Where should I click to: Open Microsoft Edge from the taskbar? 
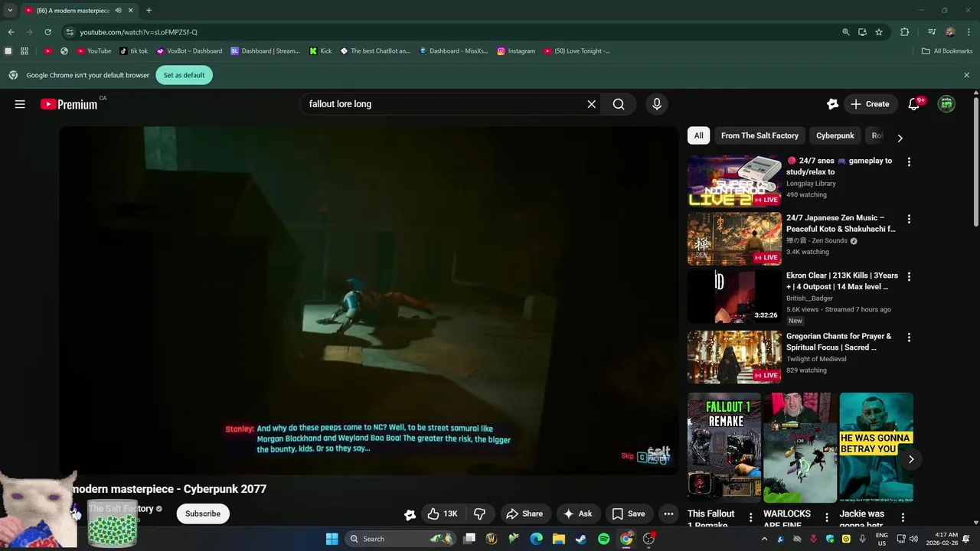pyautogui.click(x=537, y=539)
